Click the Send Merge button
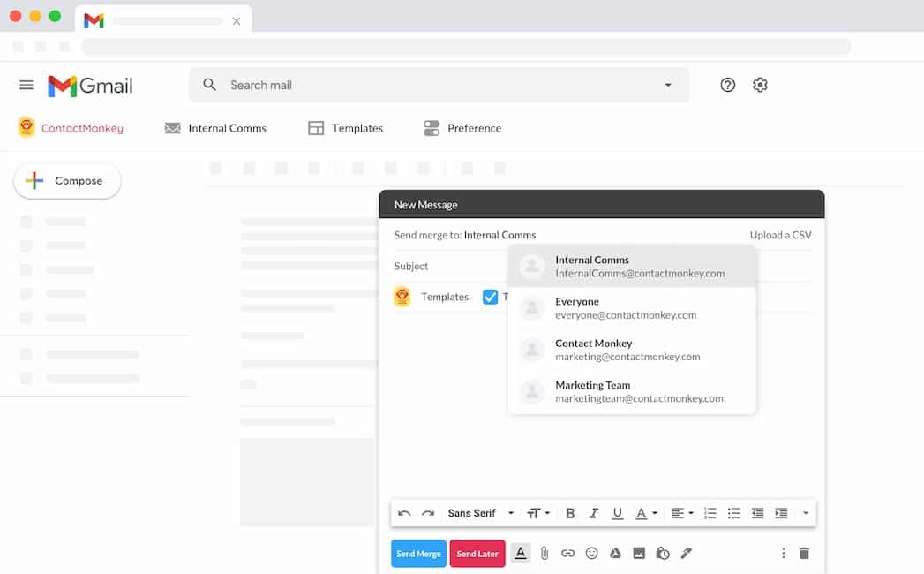924x574 pixels. [418, 554]
